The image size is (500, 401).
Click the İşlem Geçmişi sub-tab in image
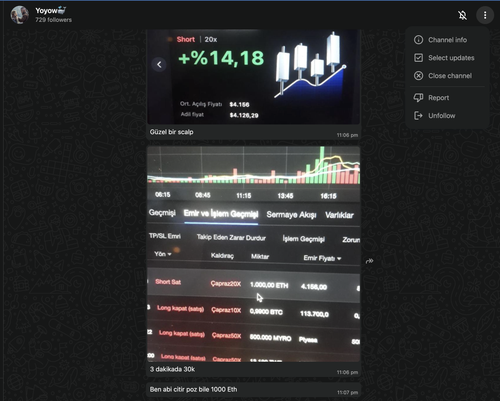click(303, 239)
